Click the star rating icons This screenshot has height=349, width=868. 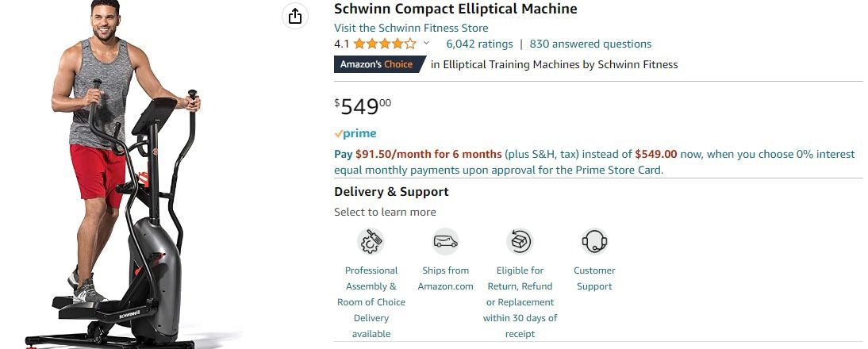(384, 44)
